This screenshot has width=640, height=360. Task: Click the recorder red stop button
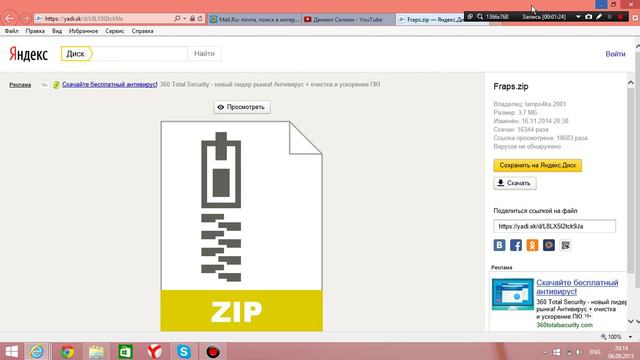pyautogui.click(x=620, y=17)
